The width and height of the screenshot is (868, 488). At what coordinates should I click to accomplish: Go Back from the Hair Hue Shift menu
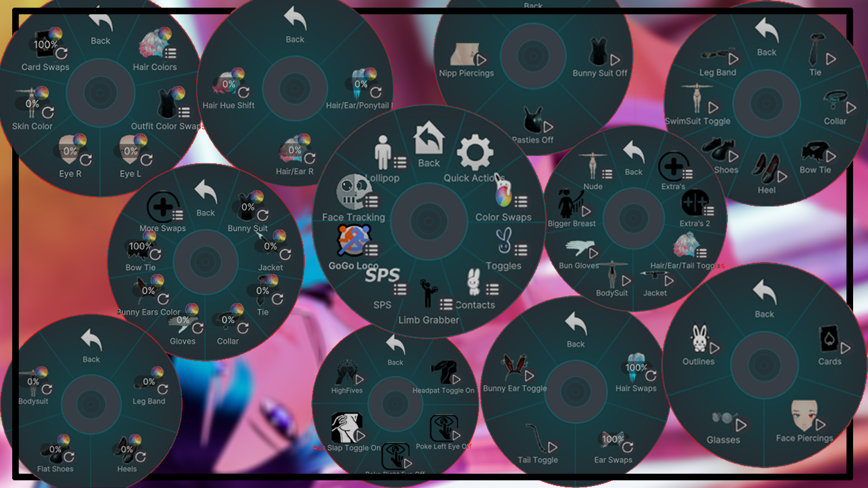pyautogui.click(x=295, y=25)
